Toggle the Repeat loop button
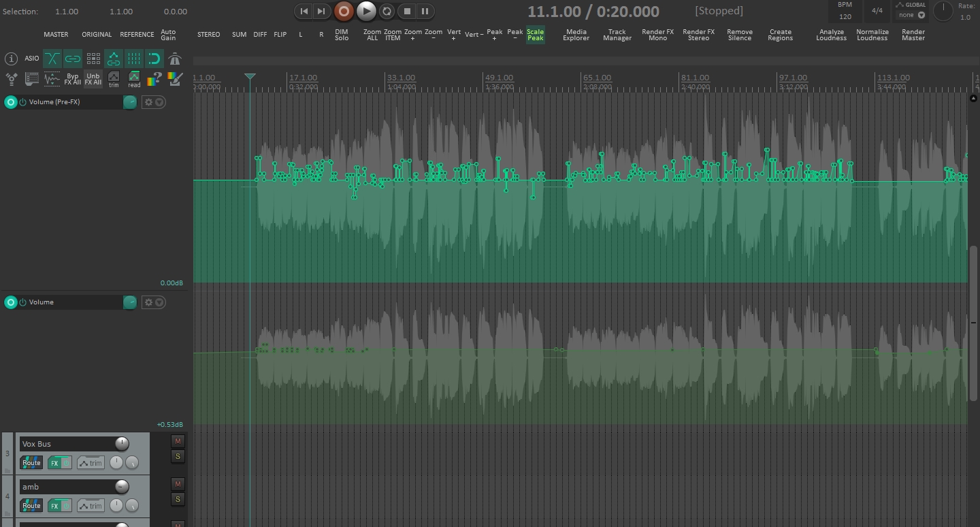Viewport: 980px width, 527px height. tap(387, 11)
